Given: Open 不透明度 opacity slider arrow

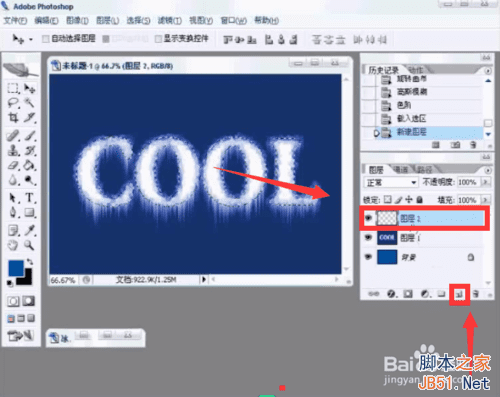Looking at the screenshot, I should coord(485,182).
